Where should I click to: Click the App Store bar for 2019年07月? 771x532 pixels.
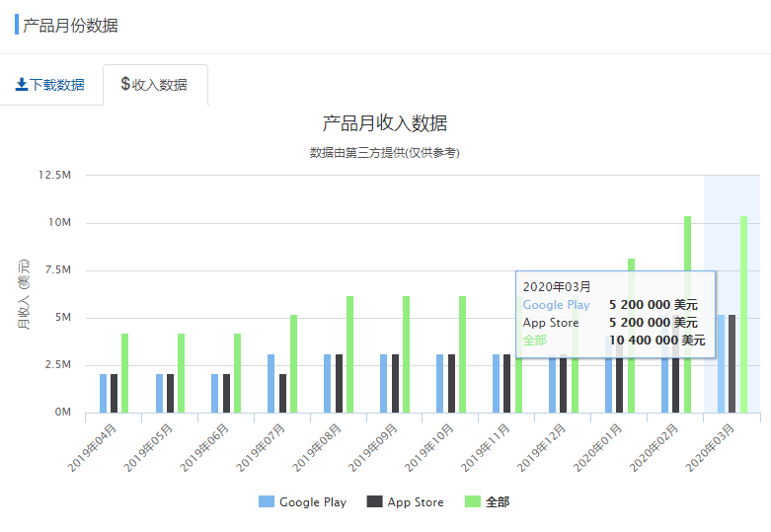click(x=282, y=393)
